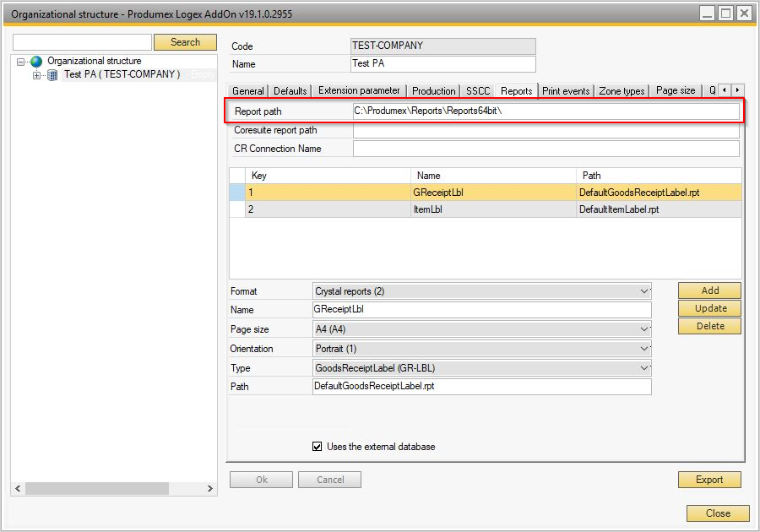Open the Page size dropdown showing A4
This screenshot has height=532, width=760.
click(645, 329)
